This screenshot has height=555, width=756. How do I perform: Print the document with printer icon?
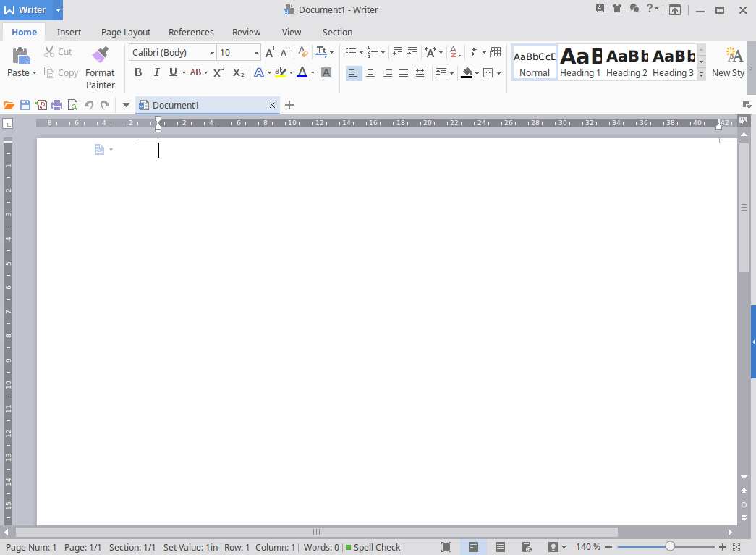point(57,105)
